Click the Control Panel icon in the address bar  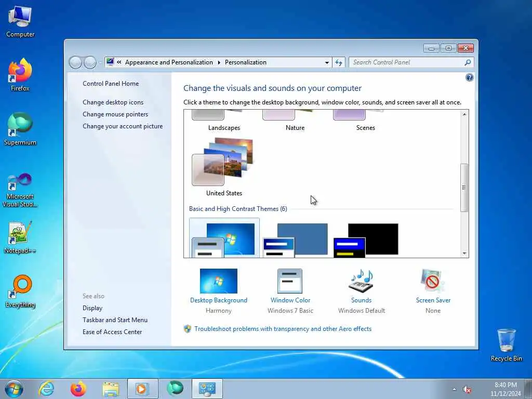point(110,62)
